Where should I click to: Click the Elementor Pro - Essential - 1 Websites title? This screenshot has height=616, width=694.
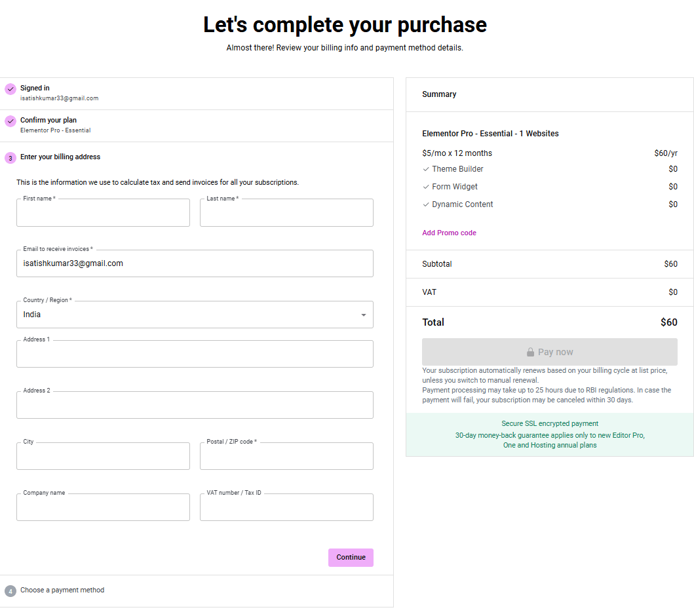click(490, 134)
